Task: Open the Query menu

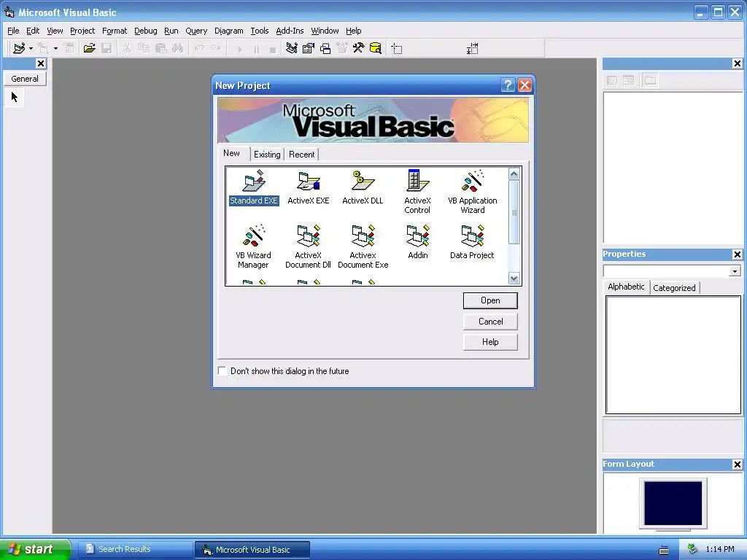Action: 196,31
